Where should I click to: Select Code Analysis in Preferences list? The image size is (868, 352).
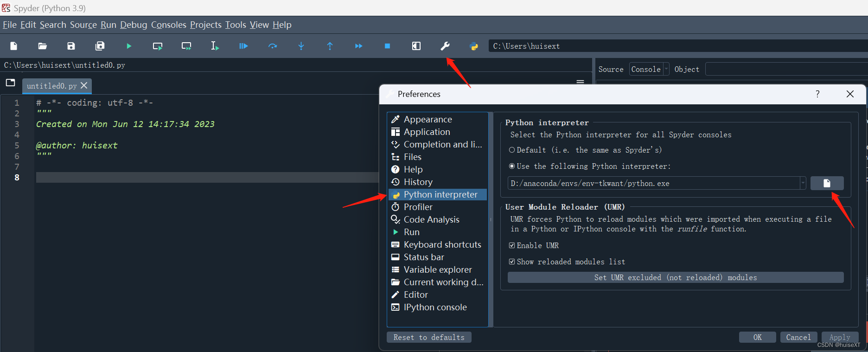438,219
